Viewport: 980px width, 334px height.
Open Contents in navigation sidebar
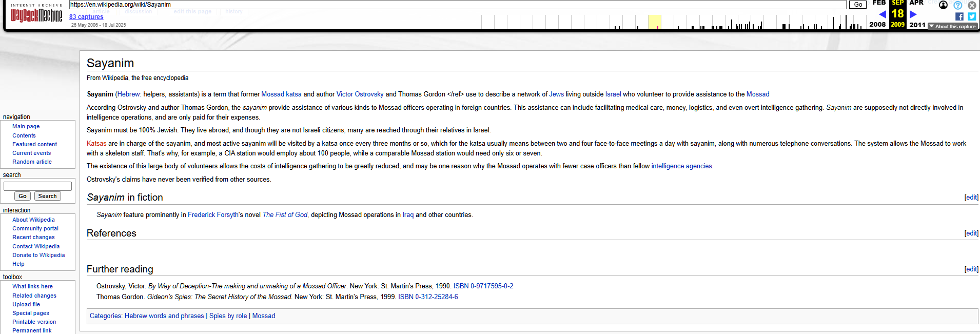(x=24, y=135)
